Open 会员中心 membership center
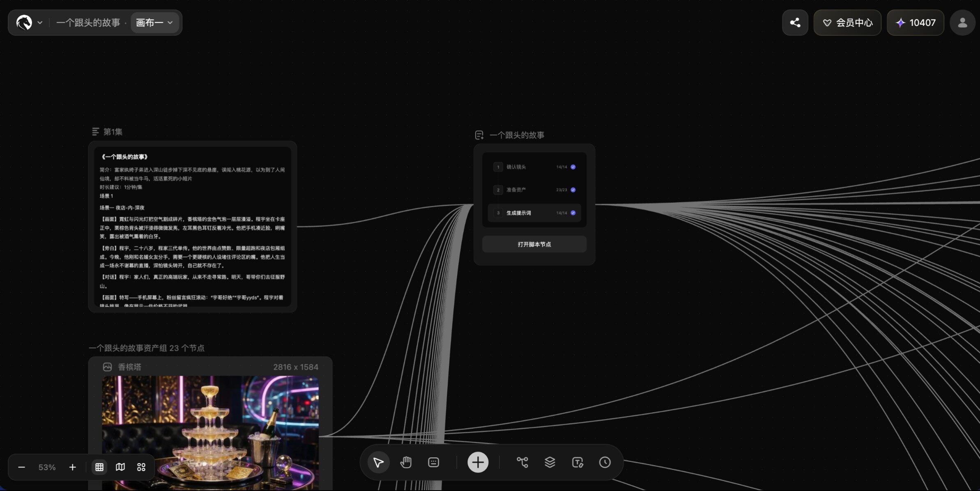980x491 pixels. pos(847,23)
